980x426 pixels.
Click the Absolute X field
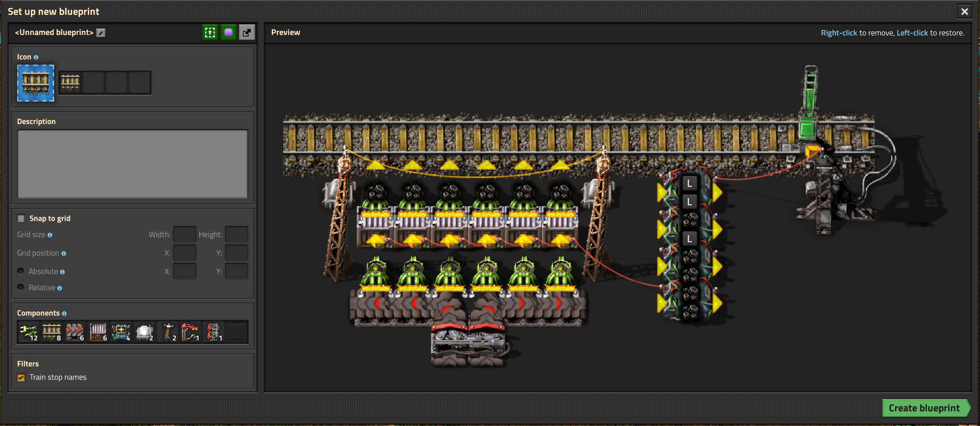(x=185, y=271)
